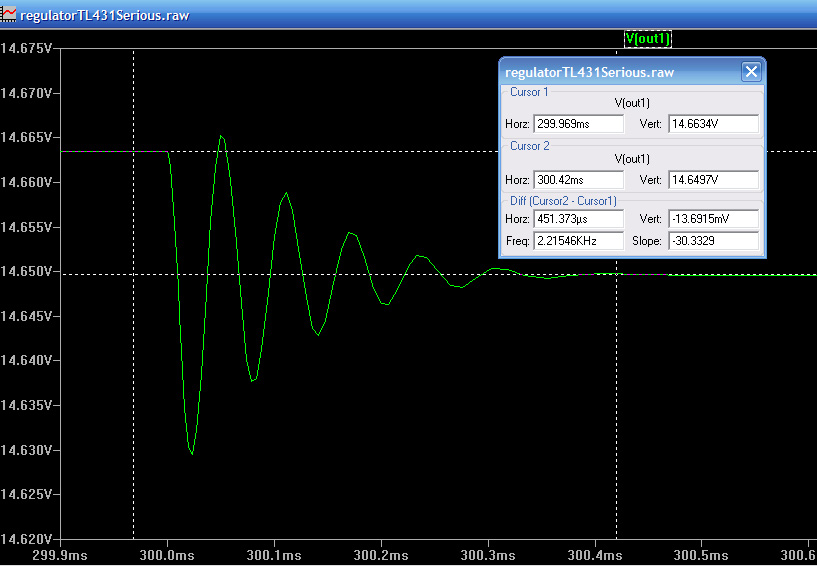
Task: Click the 300.1ms time axis label
Action: tap(274, 555)
